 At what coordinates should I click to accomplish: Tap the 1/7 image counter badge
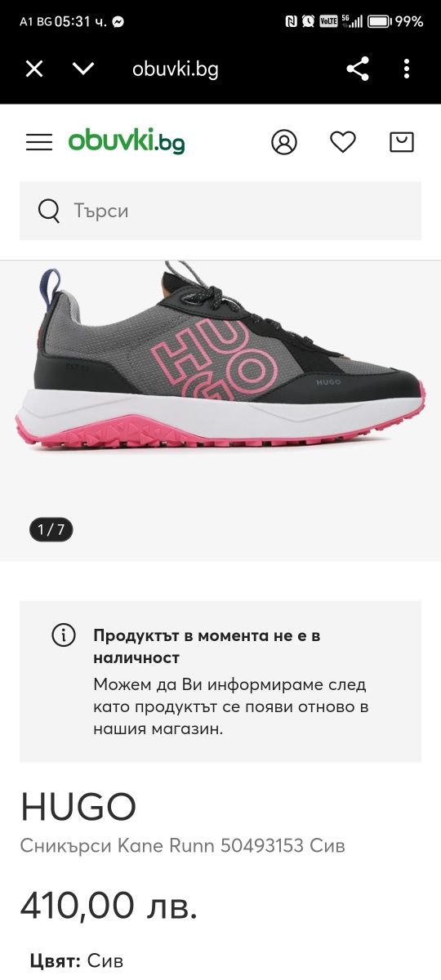click(51, 530)
